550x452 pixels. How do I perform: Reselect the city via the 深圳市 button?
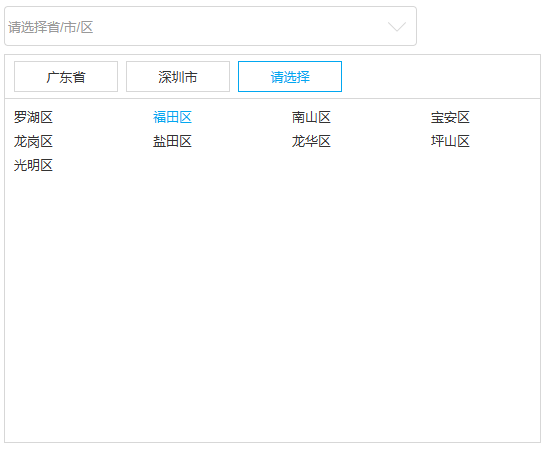(x=178, y=77)
